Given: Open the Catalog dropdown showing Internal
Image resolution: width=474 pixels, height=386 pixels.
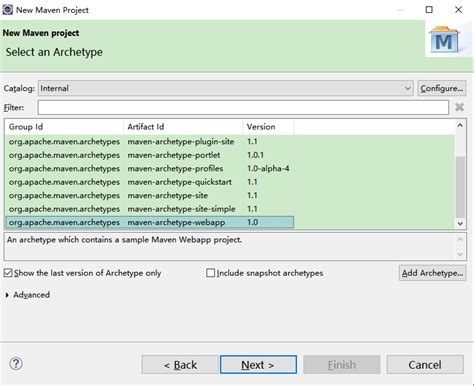Looking at the screenshot, I should pyautogui.click(x=226, y=88).
